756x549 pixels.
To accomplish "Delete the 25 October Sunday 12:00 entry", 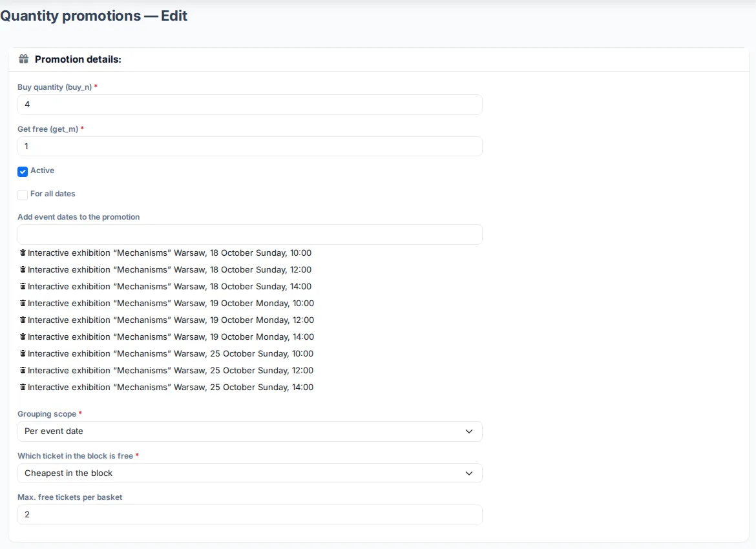I will pyautogui.click(x=23, y=371).
